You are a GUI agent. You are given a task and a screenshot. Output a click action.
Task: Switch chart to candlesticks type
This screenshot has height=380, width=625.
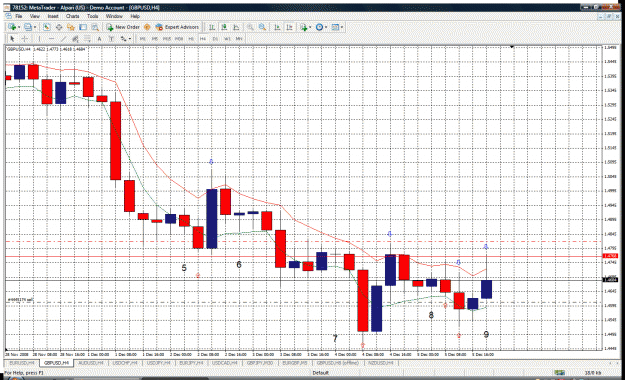coord(224,27)
